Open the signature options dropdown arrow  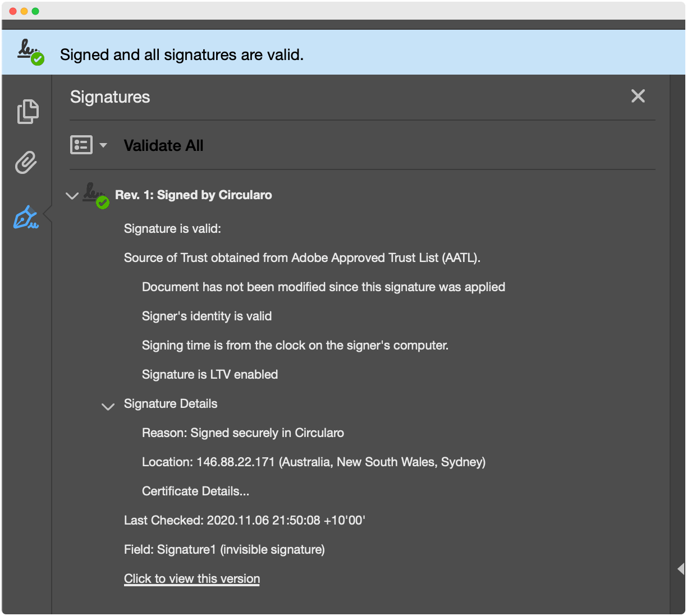(103, 145)
